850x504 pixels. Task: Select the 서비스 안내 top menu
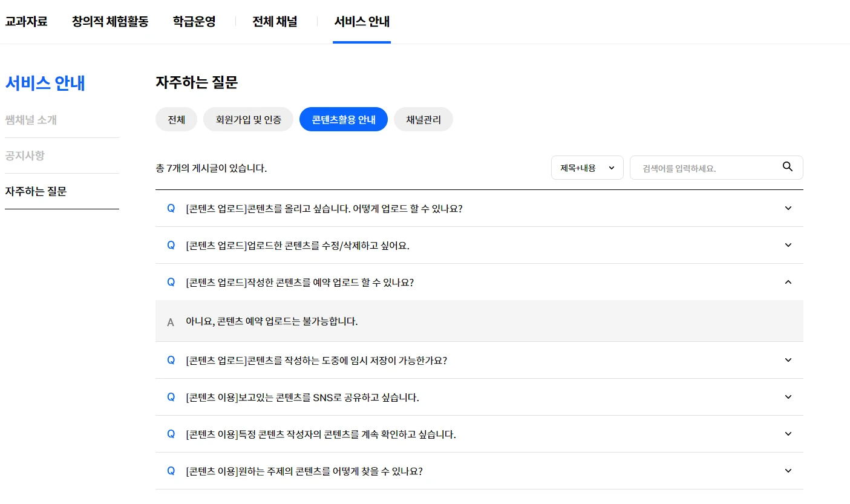(x=362, y=22)
